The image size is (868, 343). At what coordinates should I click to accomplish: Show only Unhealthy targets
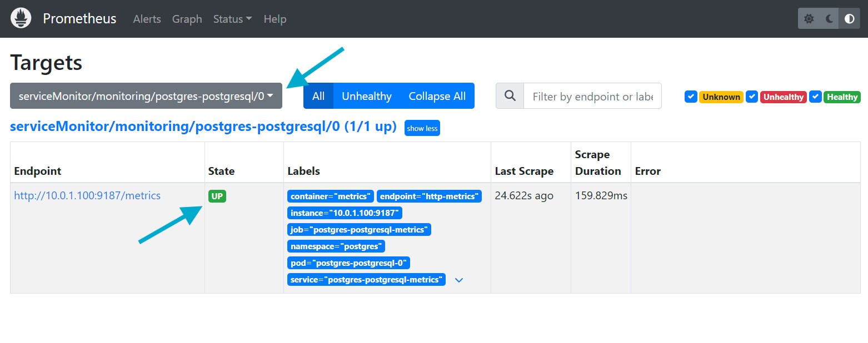coord(366,96)
